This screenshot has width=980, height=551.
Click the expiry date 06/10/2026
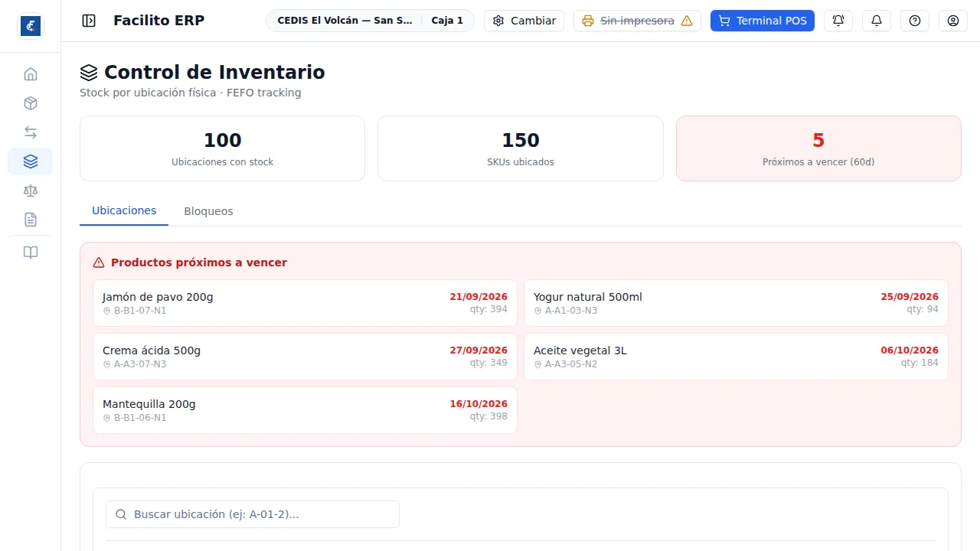(x=910, y=350)
